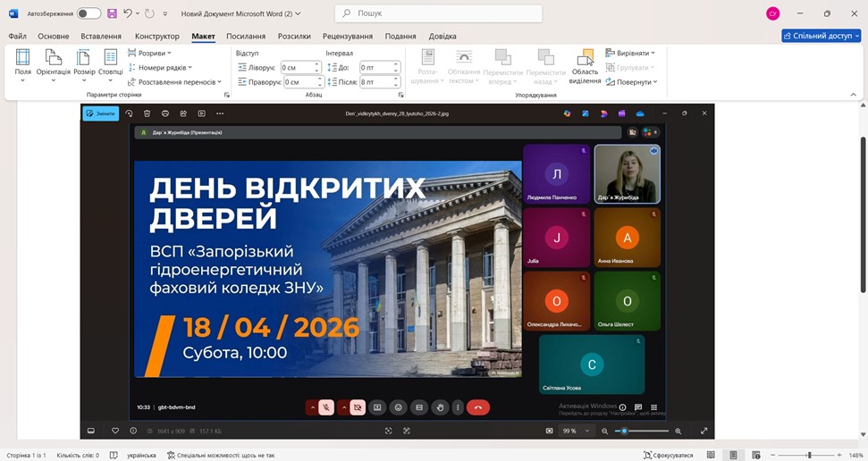Expand the Номери рядків dropdown
868x461 pixels.
pos(164,67)
